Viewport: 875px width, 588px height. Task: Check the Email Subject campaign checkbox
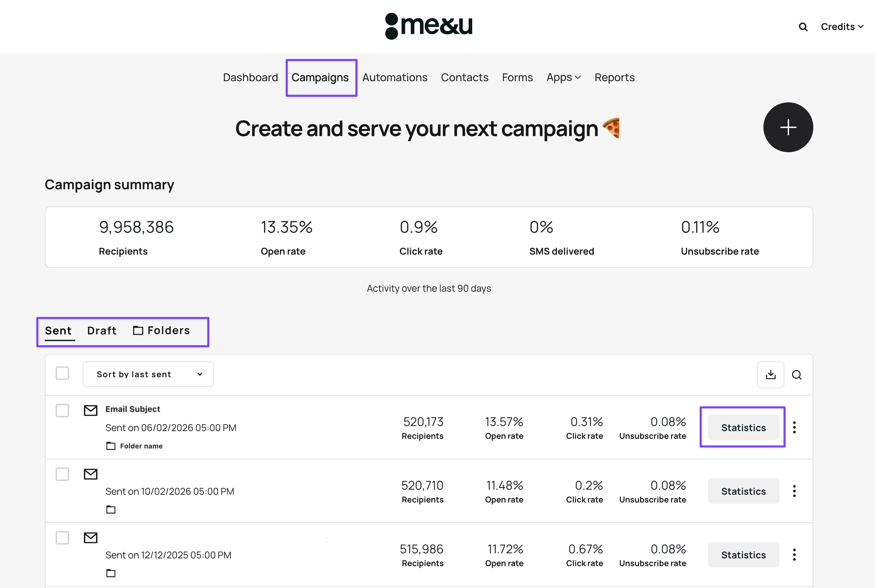(x=62, y=411)
